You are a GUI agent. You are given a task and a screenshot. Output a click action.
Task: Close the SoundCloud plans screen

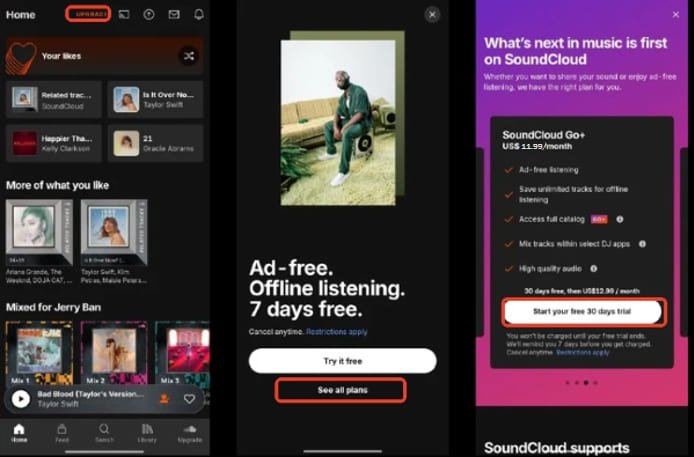tap(676, 15)
